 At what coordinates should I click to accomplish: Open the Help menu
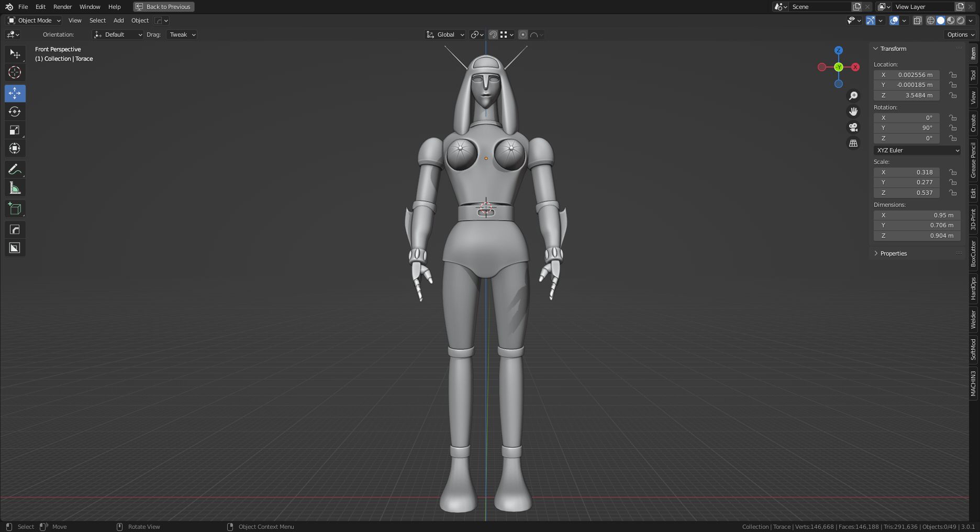(114, 7)
